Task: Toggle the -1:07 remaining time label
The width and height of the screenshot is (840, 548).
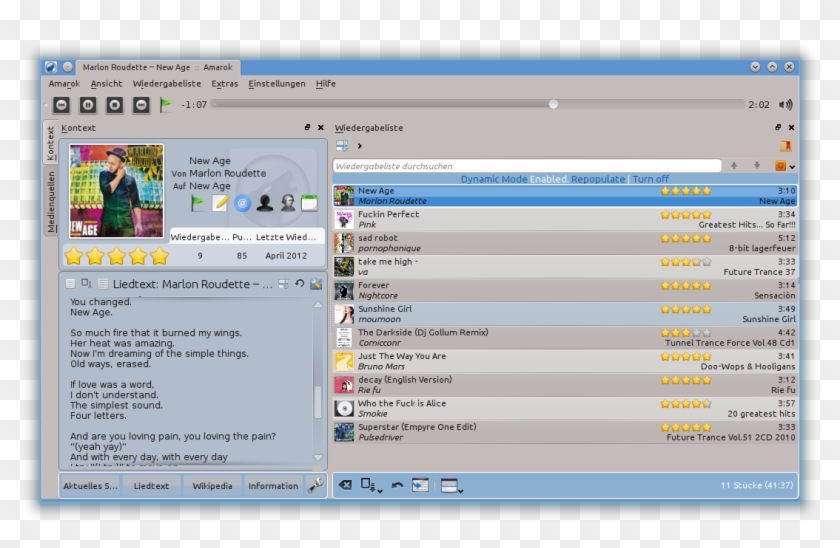Action: [x=194, y=104]
